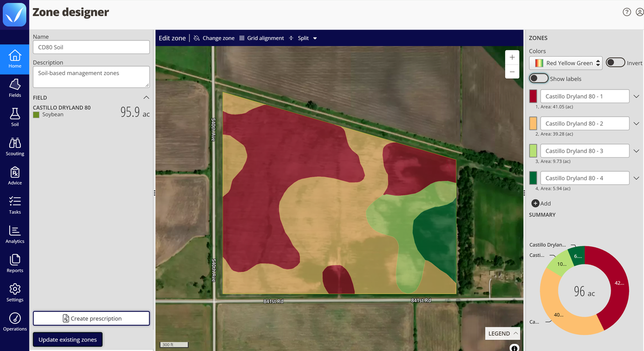644x351 pixels.
Task: Open Fields section in sidebar
Action: tap(15, 88)
